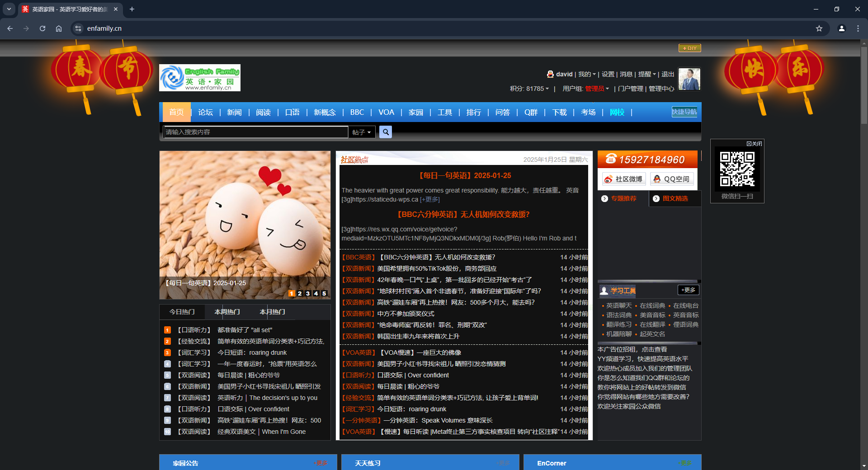Image resolution: width=868 pixels, height=470 pixels.
Task: Bookmark this page with star icon
Action: click(x=819, y=28)
